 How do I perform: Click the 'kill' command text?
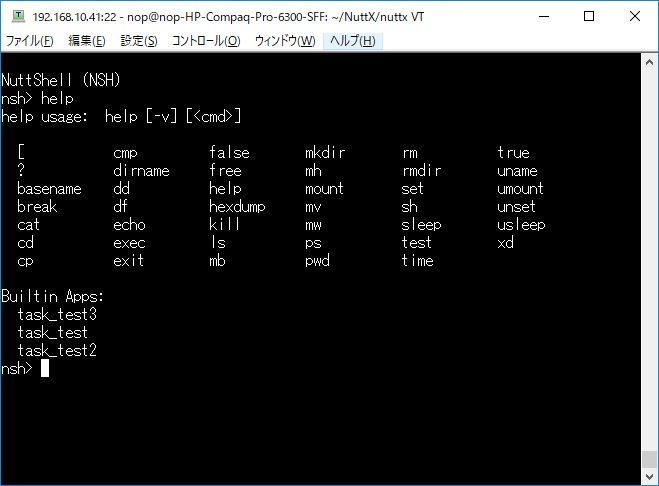click(224, 225)
